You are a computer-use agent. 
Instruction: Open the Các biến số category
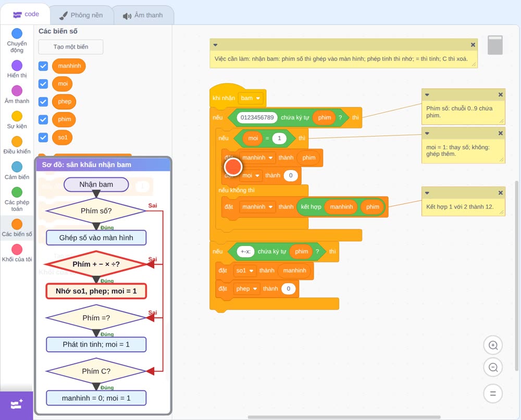(x=17, y=228)
